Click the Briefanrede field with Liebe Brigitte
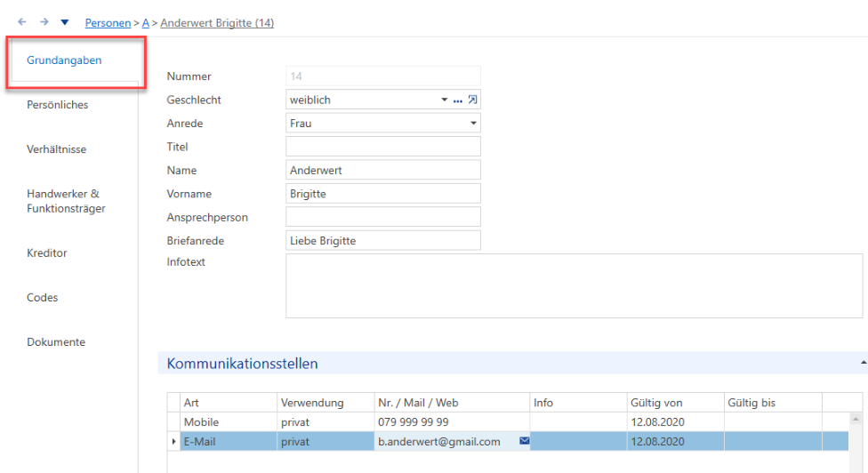This screenshot has width=868, height=473. tap(383, 241)
